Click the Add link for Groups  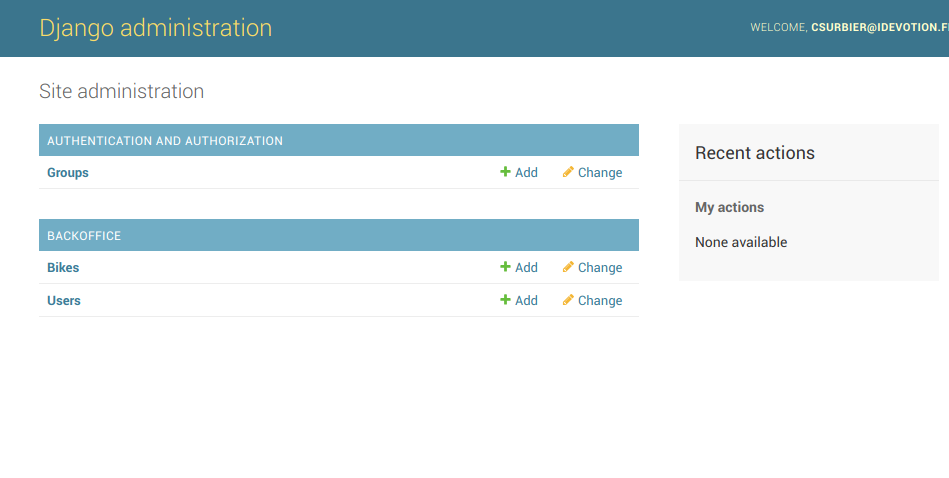click(x=526, y=172)
